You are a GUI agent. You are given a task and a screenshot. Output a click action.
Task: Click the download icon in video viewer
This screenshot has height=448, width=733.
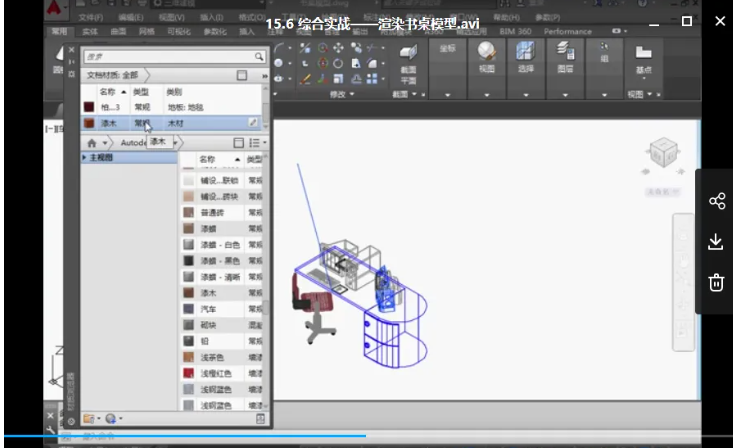716,242
